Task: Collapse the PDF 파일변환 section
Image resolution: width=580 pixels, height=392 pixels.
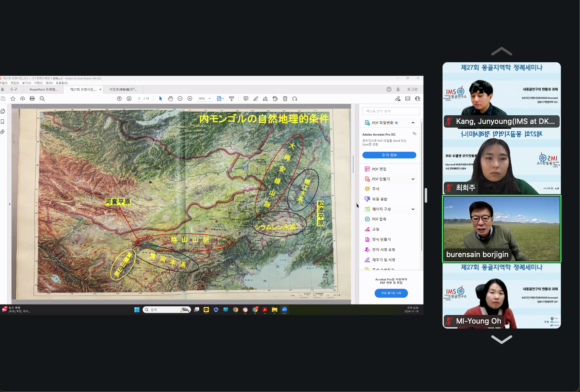Action: point(413,123)
